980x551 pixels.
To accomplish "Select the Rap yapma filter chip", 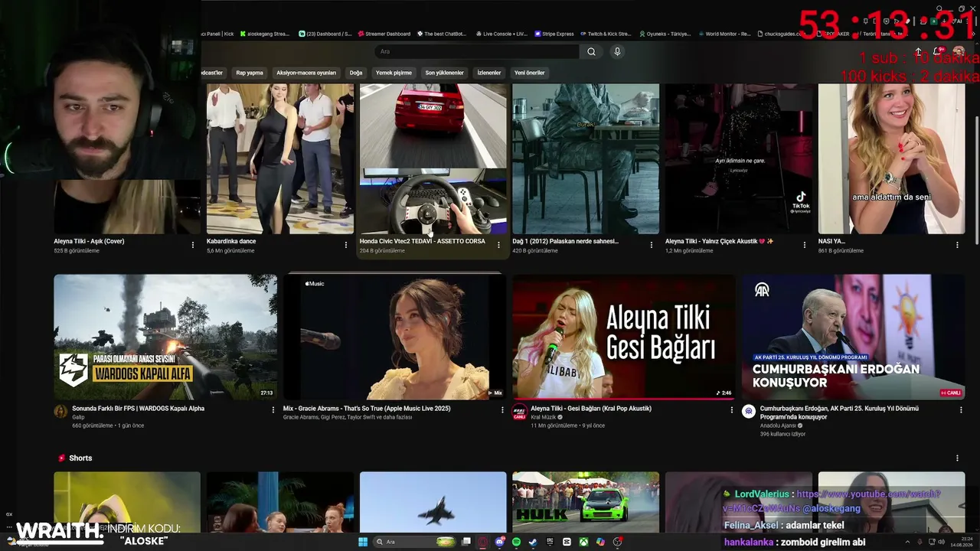I will click(x=250, y=73).
